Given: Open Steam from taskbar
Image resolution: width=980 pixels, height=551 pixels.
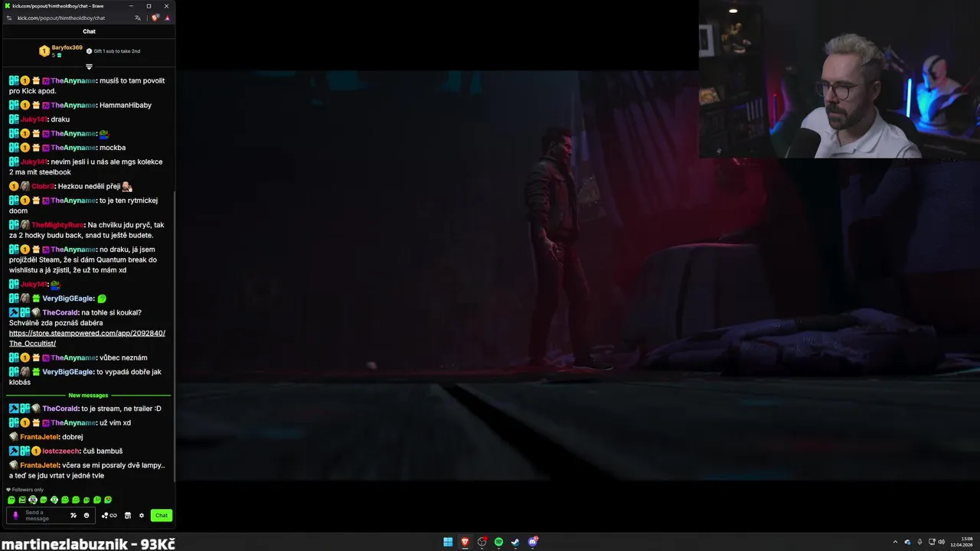Looking at the screenshot, I should coord(515,542).
